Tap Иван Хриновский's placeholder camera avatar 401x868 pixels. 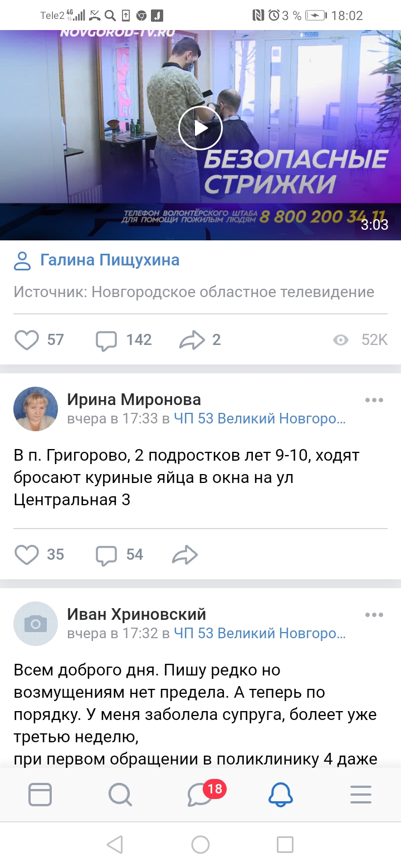[36, 624]
